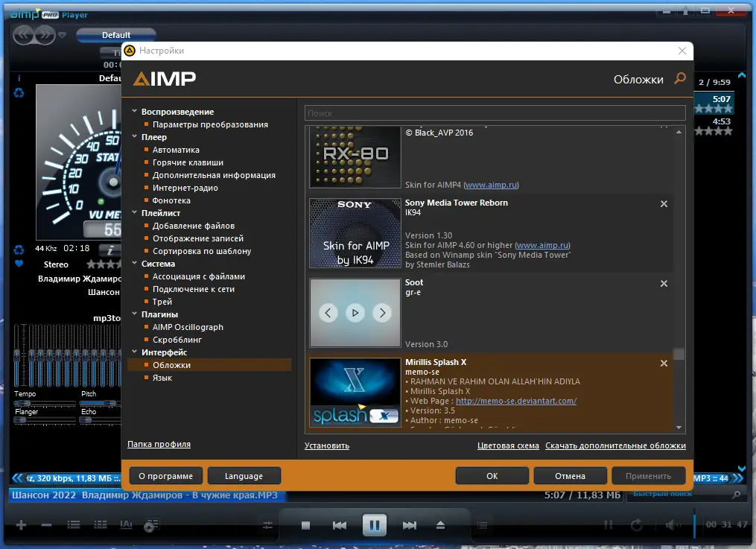Select the Default tab in the player
The image size is (756, 549).
click(115, 35)
